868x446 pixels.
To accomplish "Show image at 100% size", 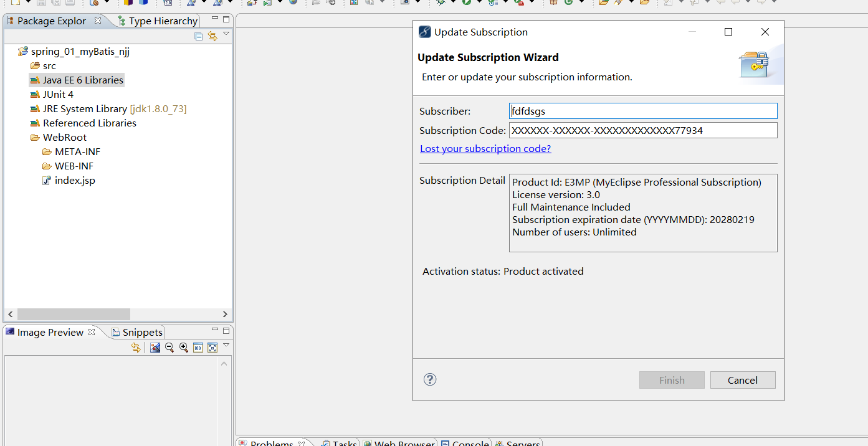I will click(198, 348).
